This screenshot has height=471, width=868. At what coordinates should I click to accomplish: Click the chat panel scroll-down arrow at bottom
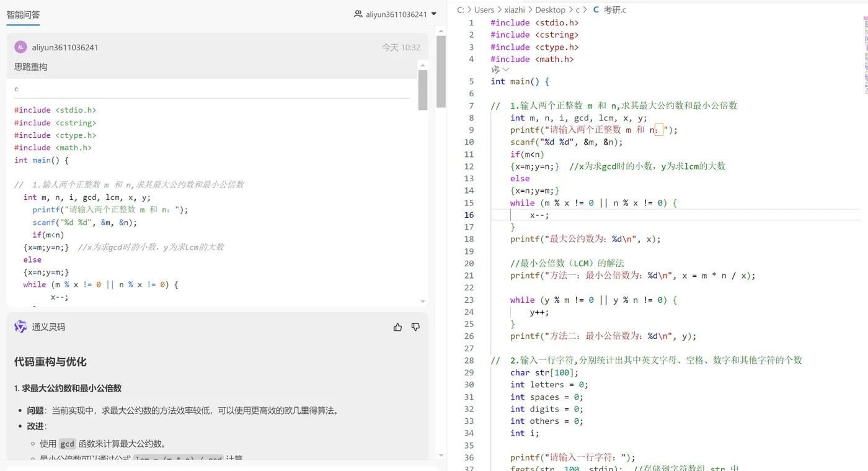click(x=441, y=455)
